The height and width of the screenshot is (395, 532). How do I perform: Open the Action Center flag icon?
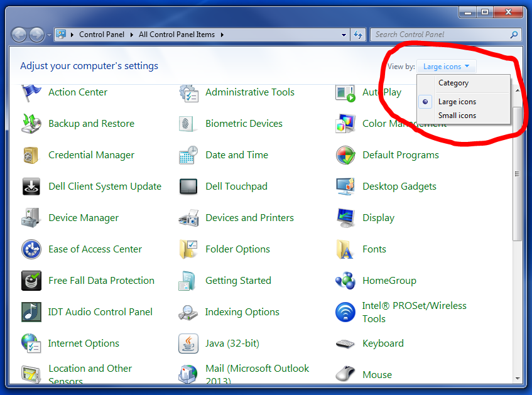point(31,93)
